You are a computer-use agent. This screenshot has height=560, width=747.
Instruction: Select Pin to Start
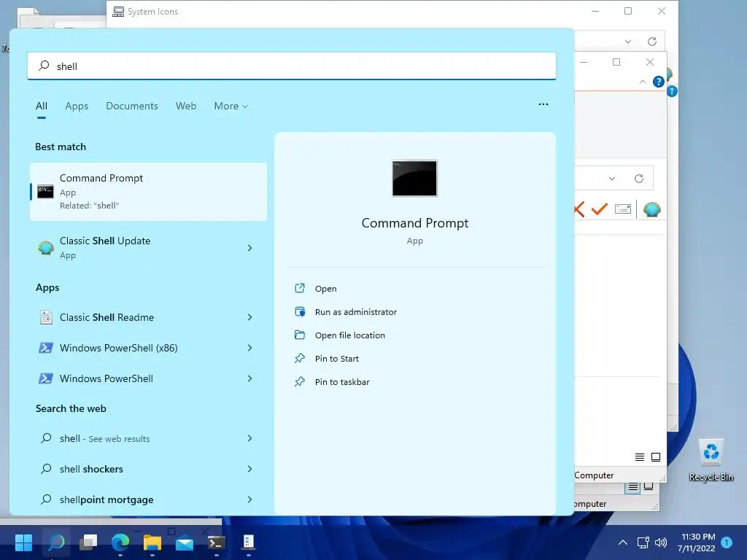(x=337, y=359)
